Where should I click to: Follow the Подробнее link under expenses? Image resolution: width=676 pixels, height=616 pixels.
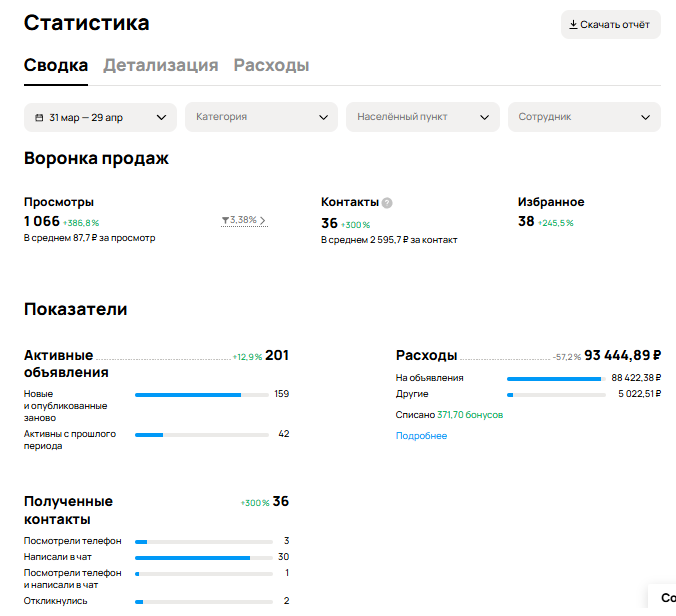pyautogui.click(x=421, y=436)
